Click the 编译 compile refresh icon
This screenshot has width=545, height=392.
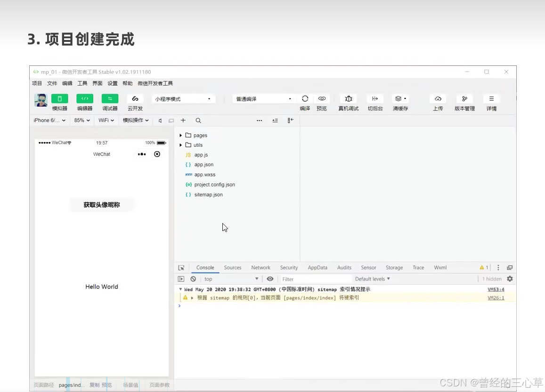click(305, 99)
